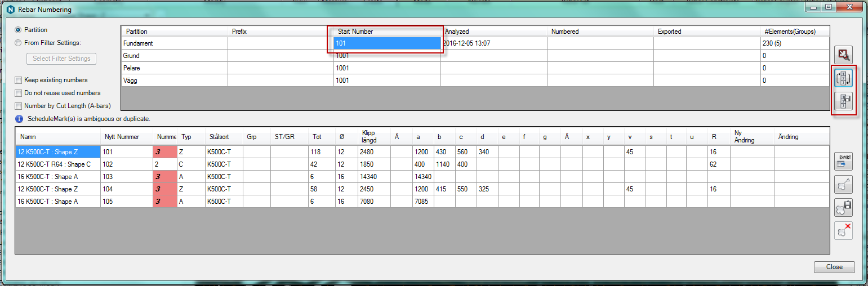This screenshot has height=286, width=868.
Task: Click the blue info icon beside ScheduleMark warning
Action: [x=19, y=119]
